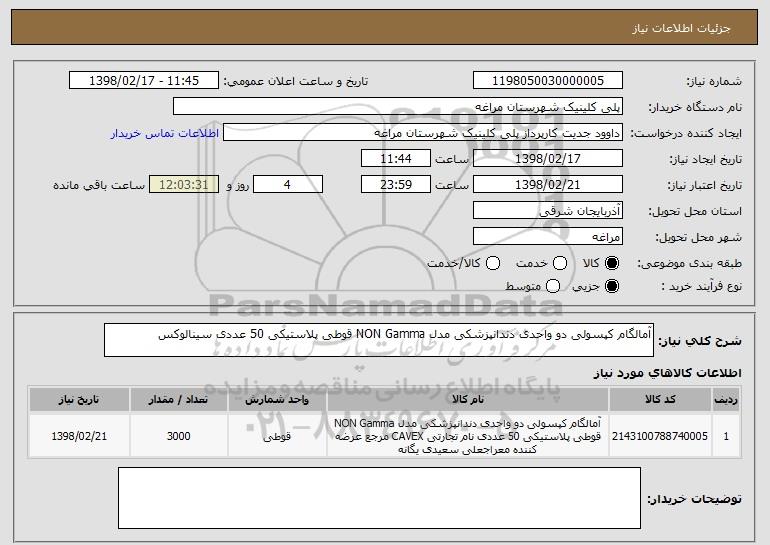Viewport: 770px width, 545px height.
Task: Click the شرح کلی نیاز description box
Action: pyautogui.click(x=377, y=340)
